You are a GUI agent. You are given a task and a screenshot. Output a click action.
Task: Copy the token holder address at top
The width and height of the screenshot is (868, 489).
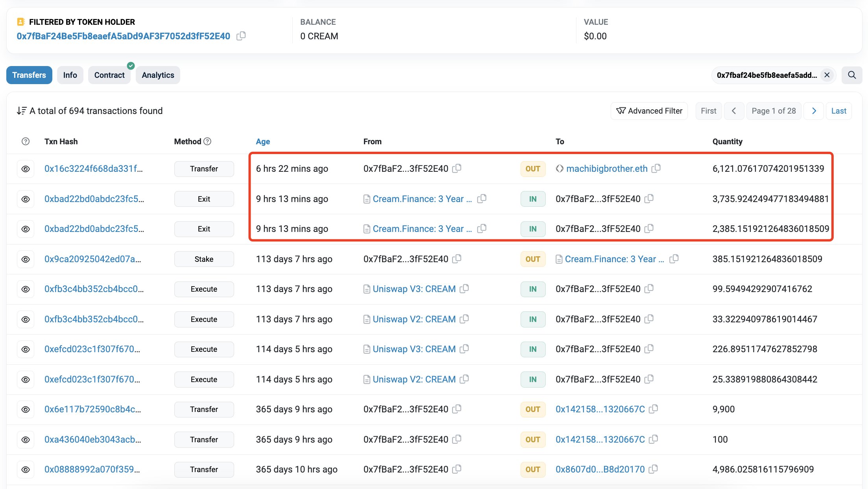pos(241,36)
